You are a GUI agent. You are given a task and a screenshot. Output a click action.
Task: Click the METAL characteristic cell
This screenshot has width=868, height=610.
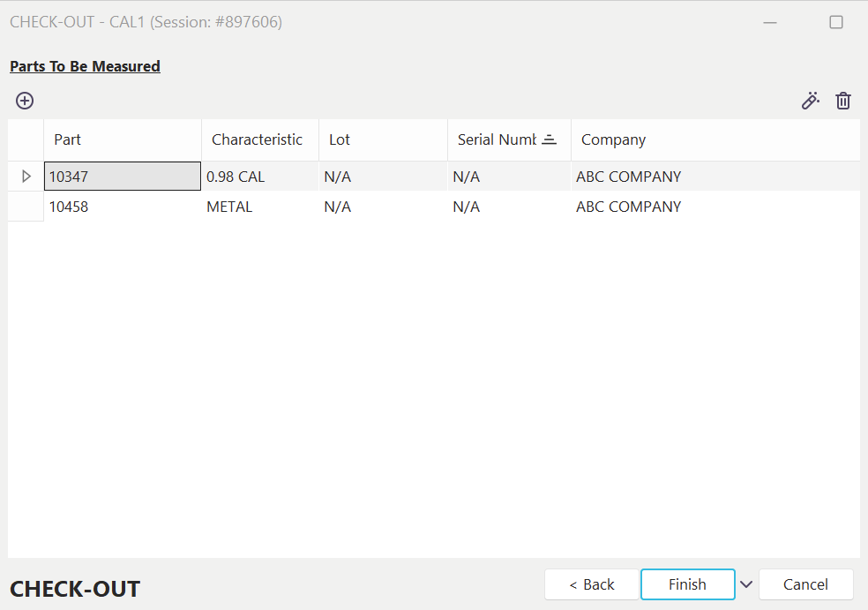[x=259, y=207]
